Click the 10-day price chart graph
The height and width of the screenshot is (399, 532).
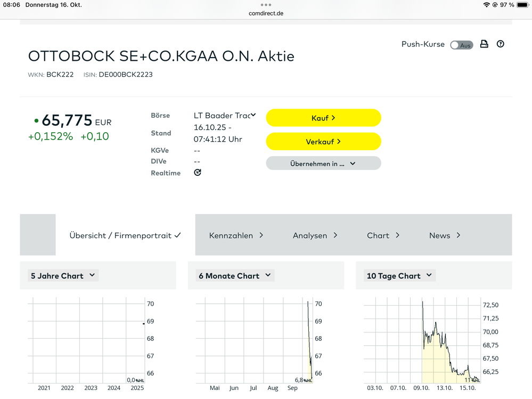point(423,341)
